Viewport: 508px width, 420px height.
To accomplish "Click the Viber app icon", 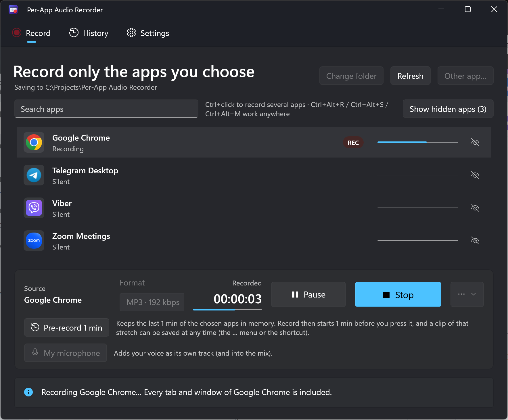I will click(x=34, y=208).
